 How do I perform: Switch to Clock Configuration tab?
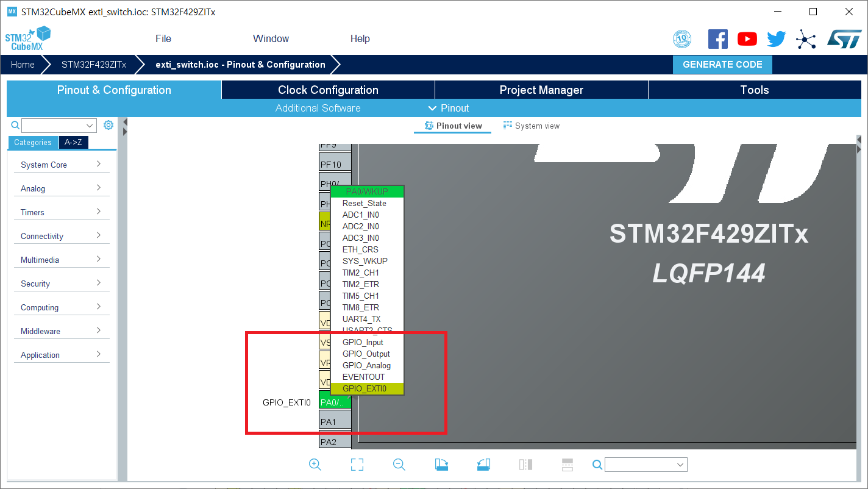click(328, 90)
